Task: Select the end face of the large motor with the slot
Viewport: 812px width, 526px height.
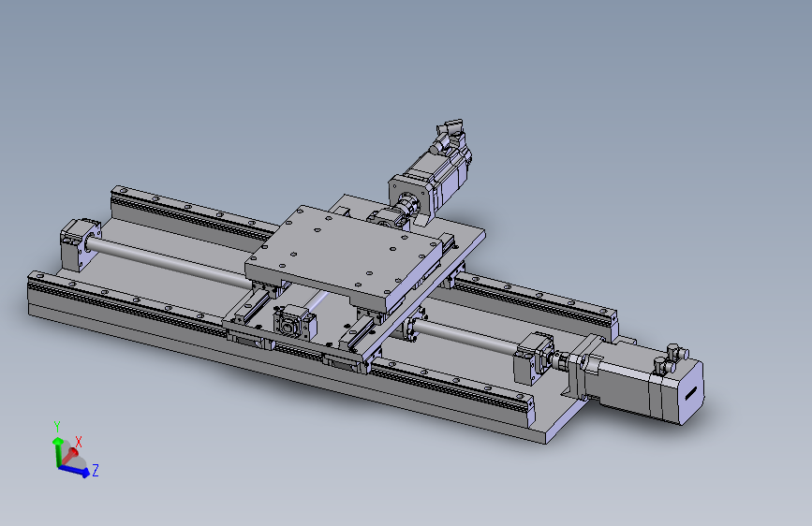Action: tap(691, 393)
